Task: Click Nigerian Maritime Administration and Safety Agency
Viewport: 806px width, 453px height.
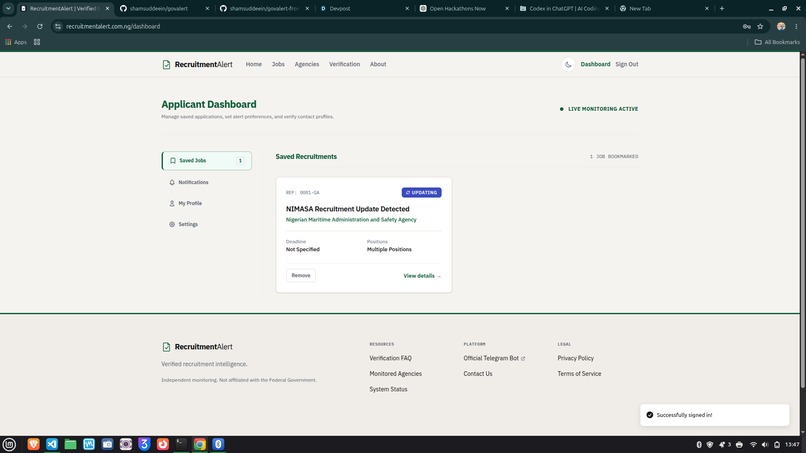Action: point(351,220)
